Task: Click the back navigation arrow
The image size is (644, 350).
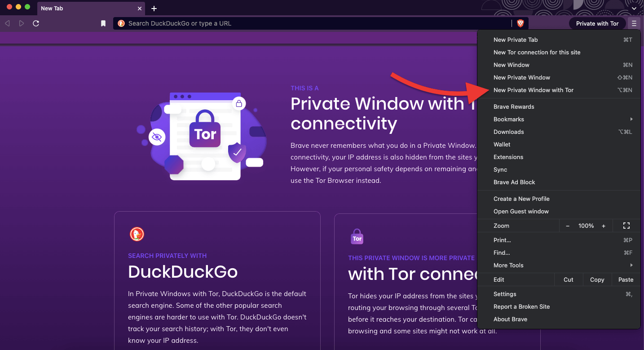Action: click(x=7, y=23)
